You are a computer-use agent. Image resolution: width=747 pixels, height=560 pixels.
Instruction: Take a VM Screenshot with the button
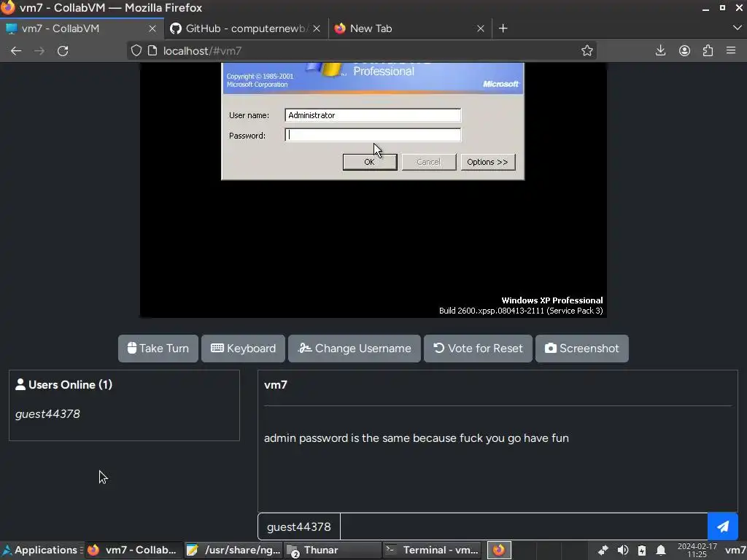(582, 349)
